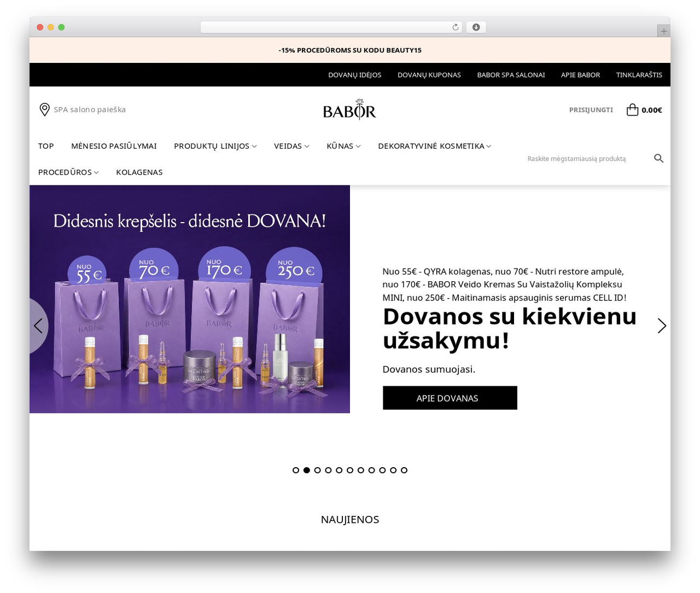700x593 pixels.
Task: Open the Tinklaraštis link
Action: point(639,75)
